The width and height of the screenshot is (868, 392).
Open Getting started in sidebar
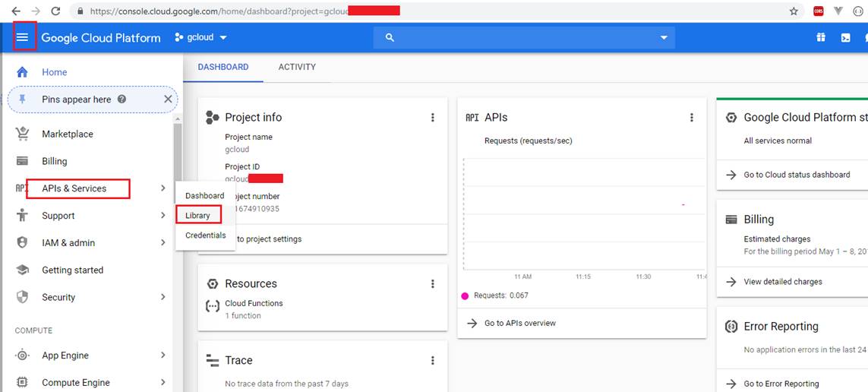72,270
